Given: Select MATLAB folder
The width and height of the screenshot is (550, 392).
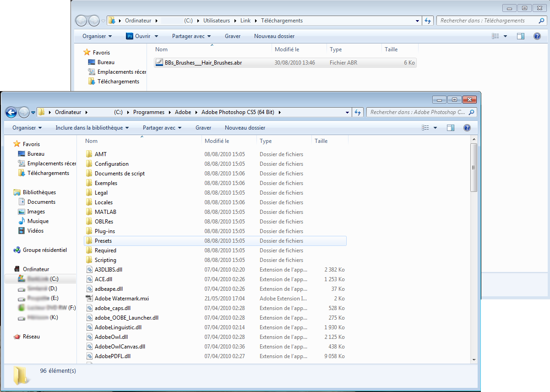Looking at the screenshot, I should click(105, 212).
